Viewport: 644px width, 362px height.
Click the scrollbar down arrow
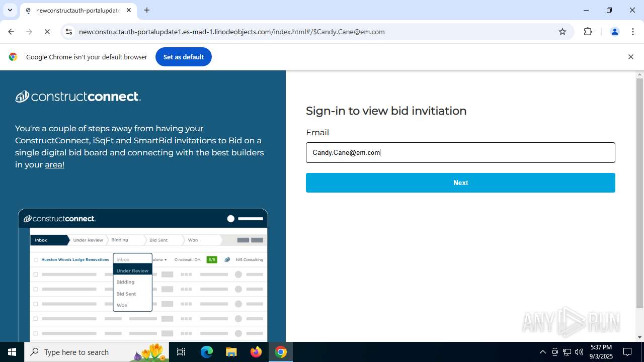(639, 337)
